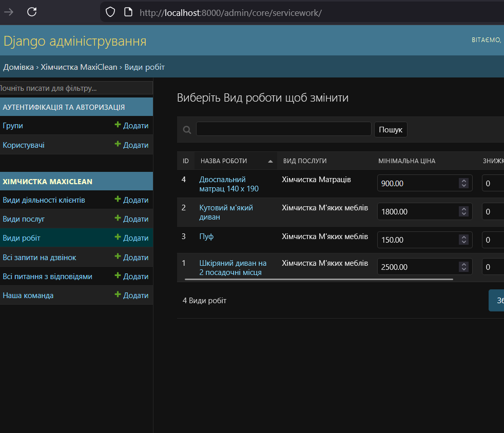This screenshot has height=433, width=504.
Task: Click the plus Додати icon next to Групи
Action: (x=118, y=125)
